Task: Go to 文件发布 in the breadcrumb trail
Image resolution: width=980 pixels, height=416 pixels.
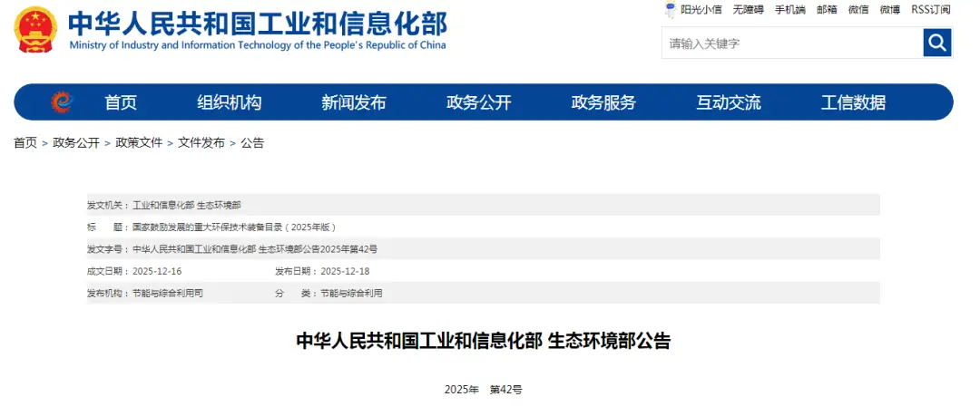Action: point(201,143)
